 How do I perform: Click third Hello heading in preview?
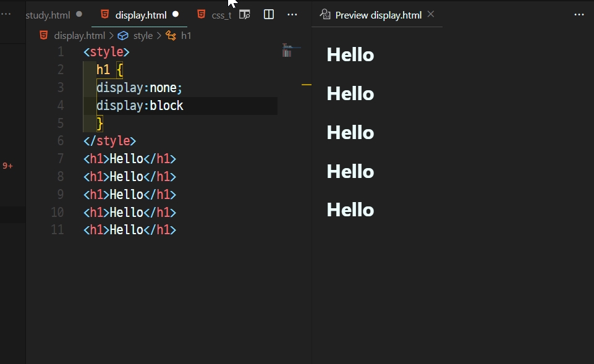350,133
